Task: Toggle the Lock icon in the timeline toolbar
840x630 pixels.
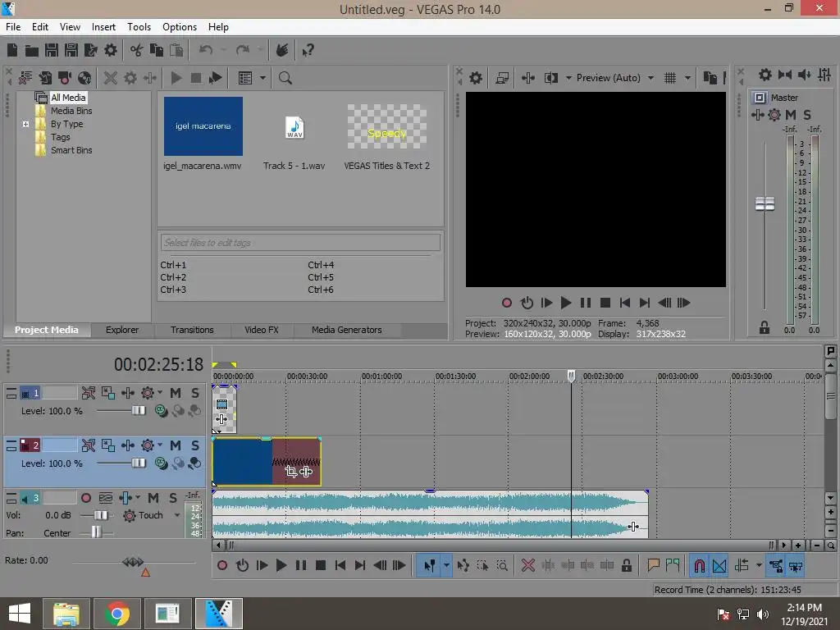Action: [626, 566]
